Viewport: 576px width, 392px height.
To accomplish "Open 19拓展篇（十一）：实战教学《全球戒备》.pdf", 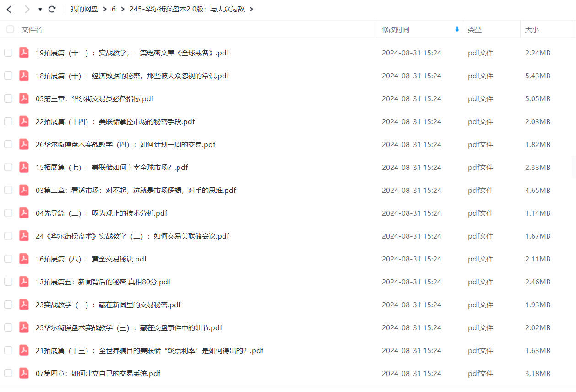I will pyautogui.click(x=132, y=53).
